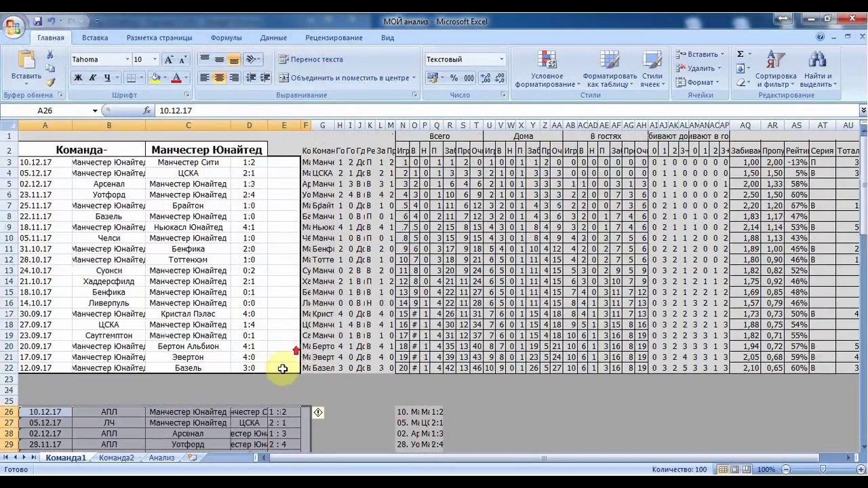The image size is (868, 488).
Task: Toggle bottom vertical alignment
Action: (234, 60)
